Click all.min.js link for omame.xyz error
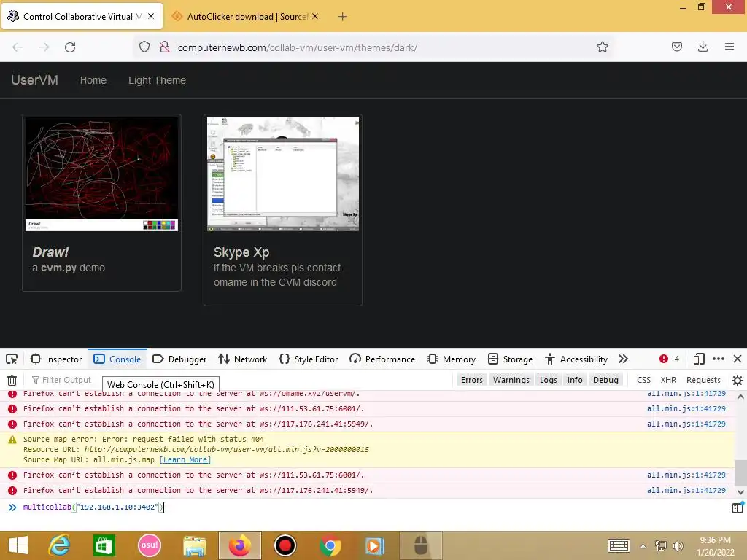The image size is (747, 560). [686, 393]
